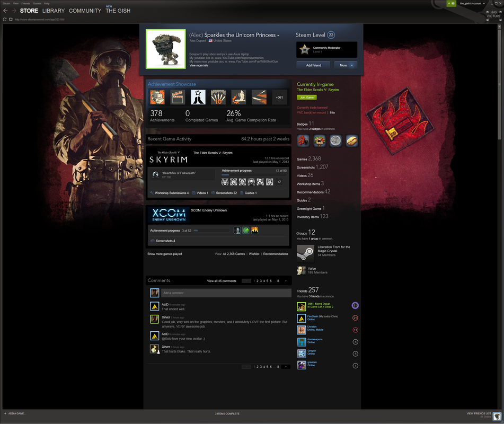Expand the More dropdown button
Screen dimensions: 504x424
345,65
